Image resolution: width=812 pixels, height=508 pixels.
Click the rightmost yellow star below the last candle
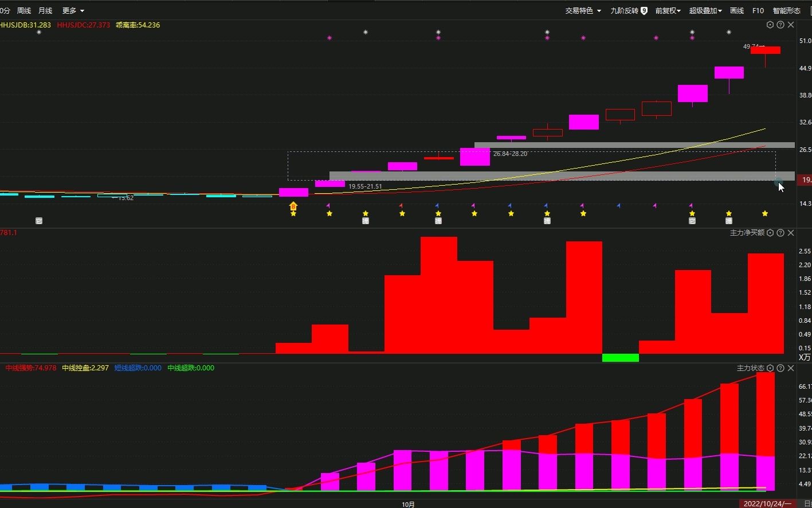765,214
